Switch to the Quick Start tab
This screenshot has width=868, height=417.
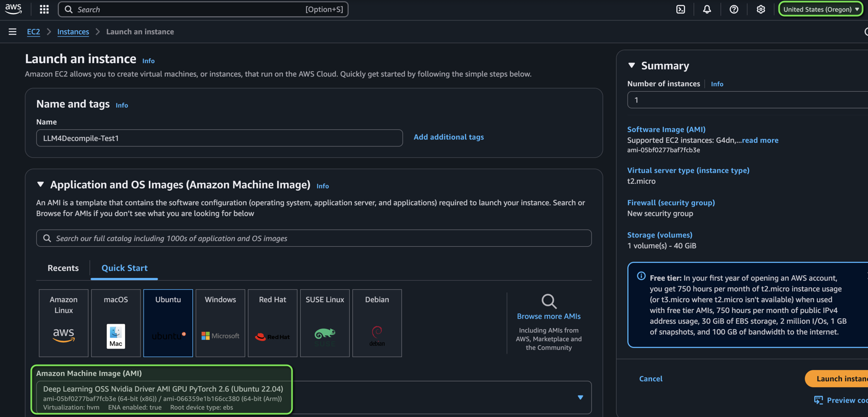click(124, 268)
